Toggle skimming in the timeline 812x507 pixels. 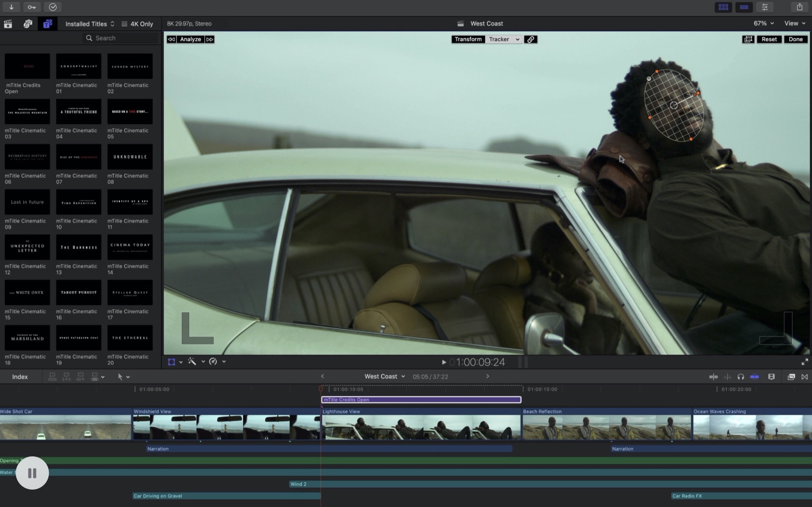point(713,377)
